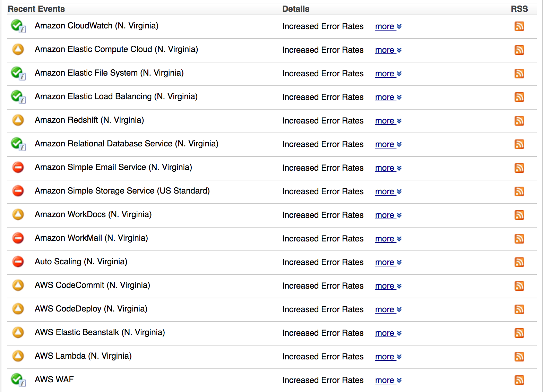The image size is (543, 392).
Task: Select the Amazon Simple Storage Service event row
Action: pyautogui.click(x=271, y=191)
